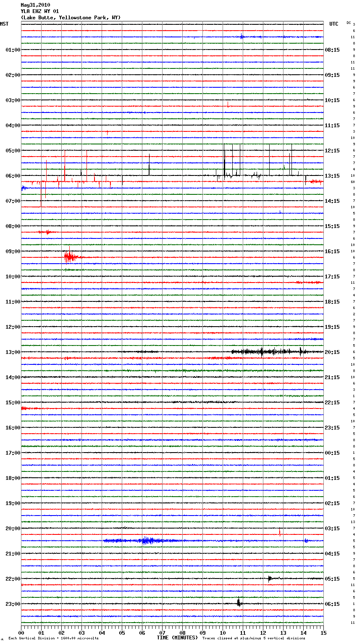
Task: Click the 23:15 UTC time label
Action: pyautogui.click(x=332, y=428)
